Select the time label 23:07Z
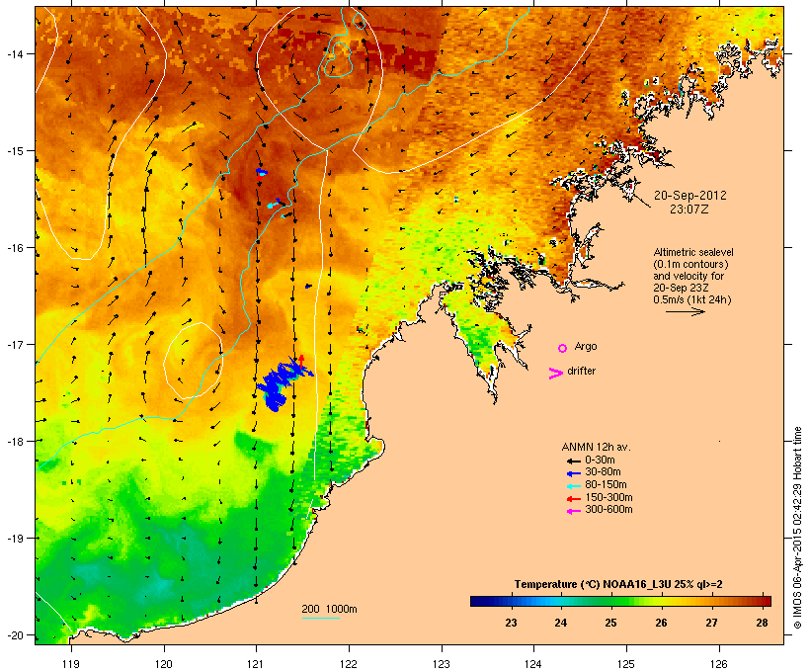Viewport: 810px width, 672px height. click(689, 210)
